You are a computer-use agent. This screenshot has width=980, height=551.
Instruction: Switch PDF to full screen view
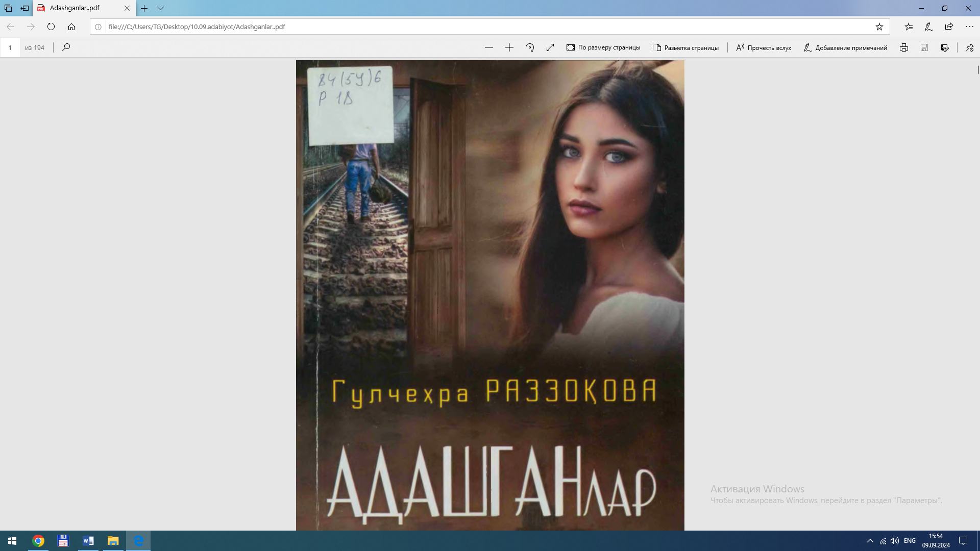pyautogui.click(x=550, y=47)
